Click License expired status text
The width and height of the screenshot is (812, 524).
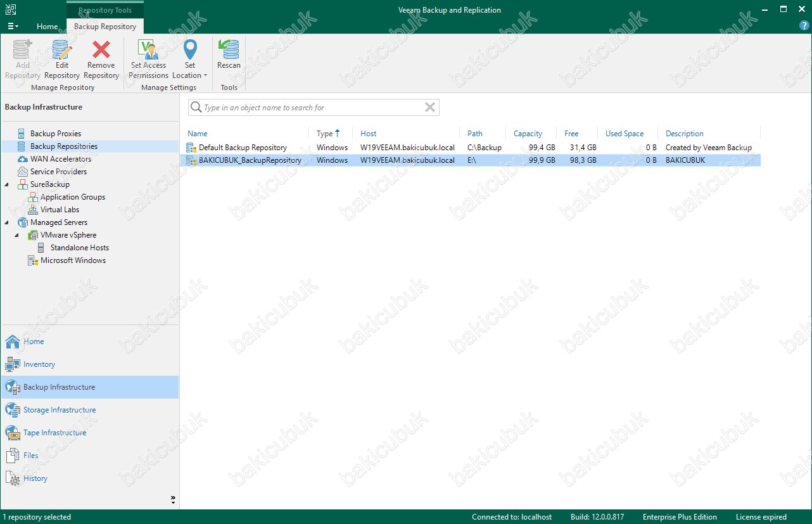pyautogui.click(x=761, y=517)
